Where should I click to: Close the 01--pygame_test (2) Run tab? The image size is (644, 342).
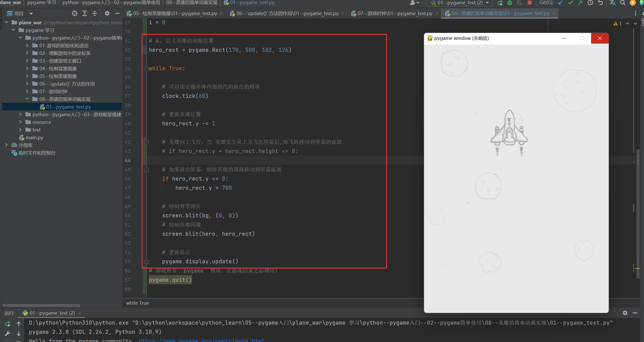point(79,313)
